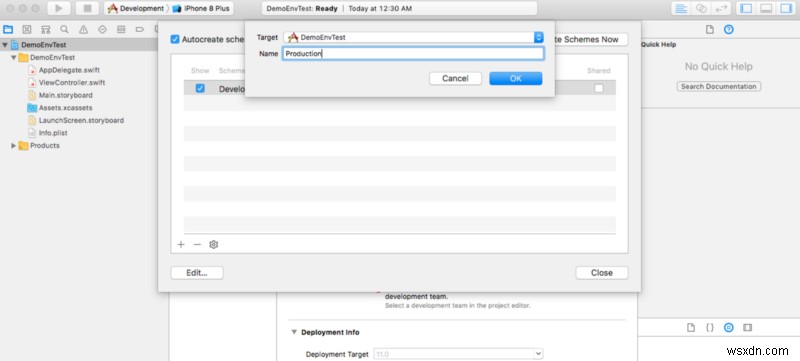Image resolution: width=800 pixels, height=361 pixels.
Task: Click the Edit... scheme button
Action: pyautogui.click(x=197, y=273)
